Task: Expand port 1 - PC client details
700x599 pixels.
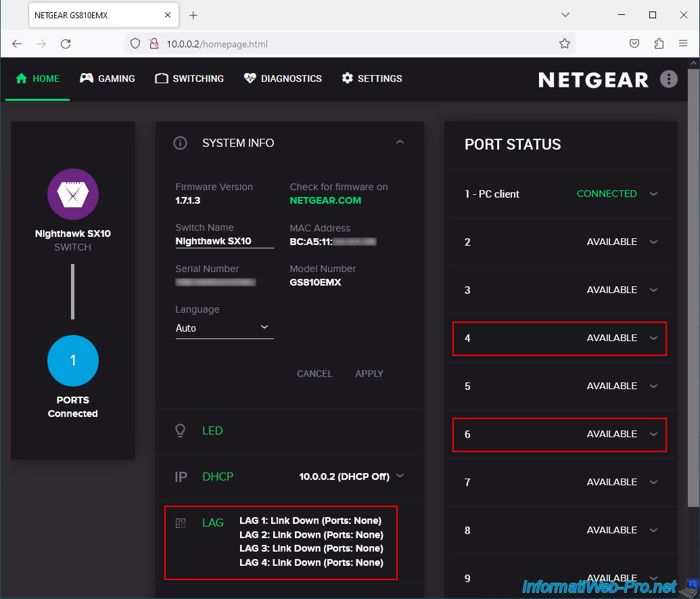Action: (x=653, y=194)
